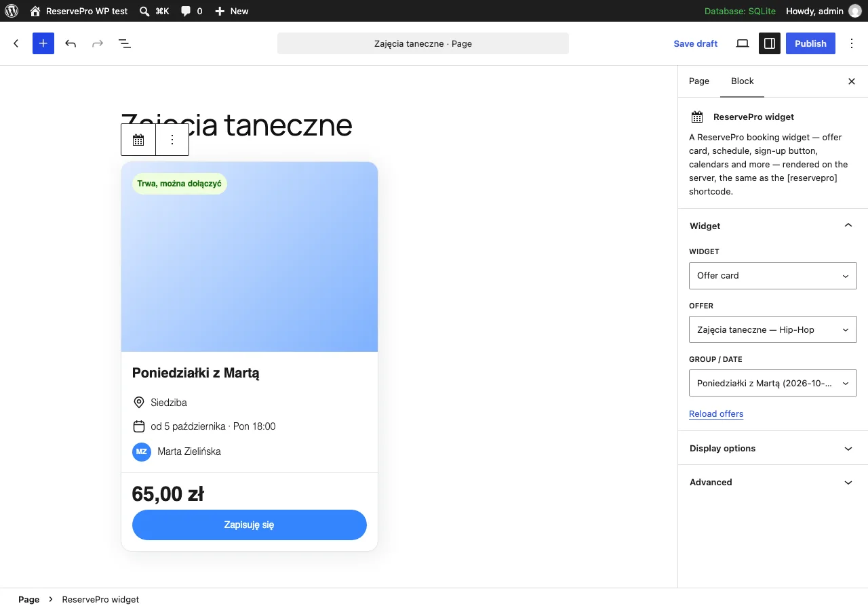The width and height of the screenshot is (868, 610).
Task: Expand the Advanced panel
Action: click(773, 482)
